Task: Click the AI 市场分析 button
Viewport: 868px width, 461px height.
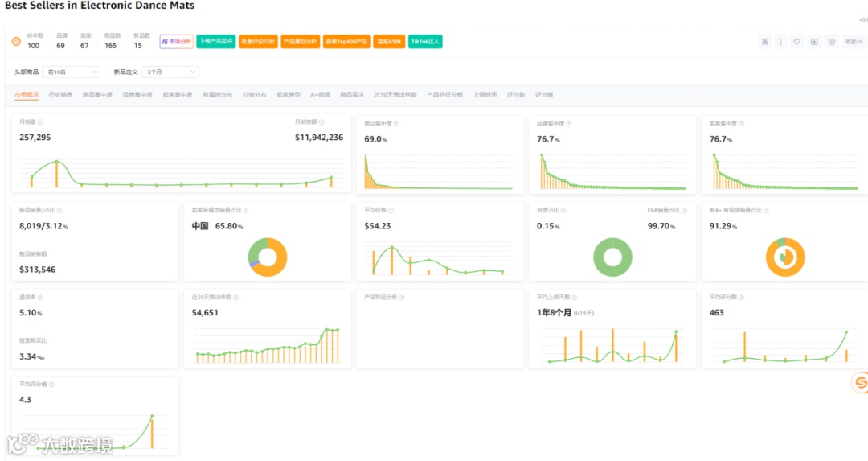Action: click(177, 42)
